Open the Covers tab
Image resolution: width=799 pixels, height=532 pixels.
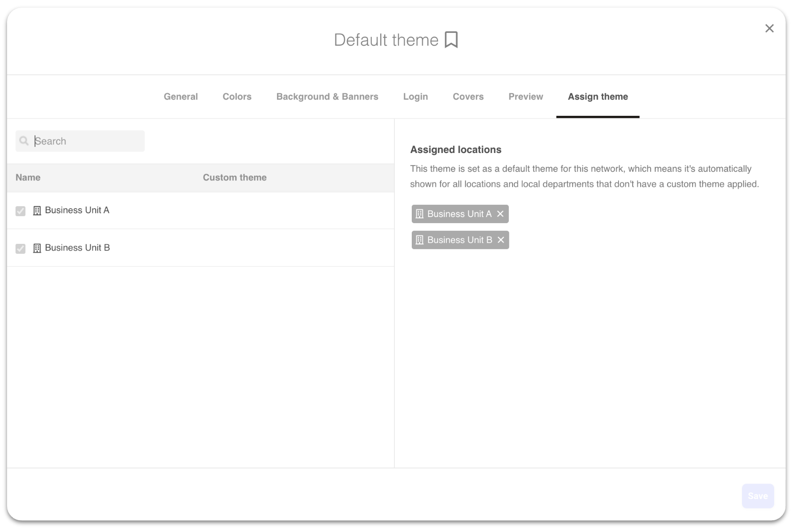point(468,97)
